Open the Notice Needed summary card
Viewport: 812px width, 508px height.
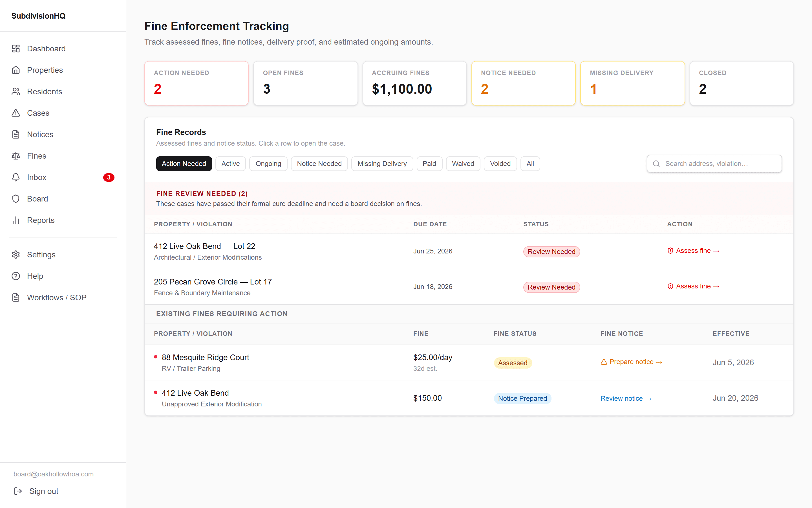[524, 83]
